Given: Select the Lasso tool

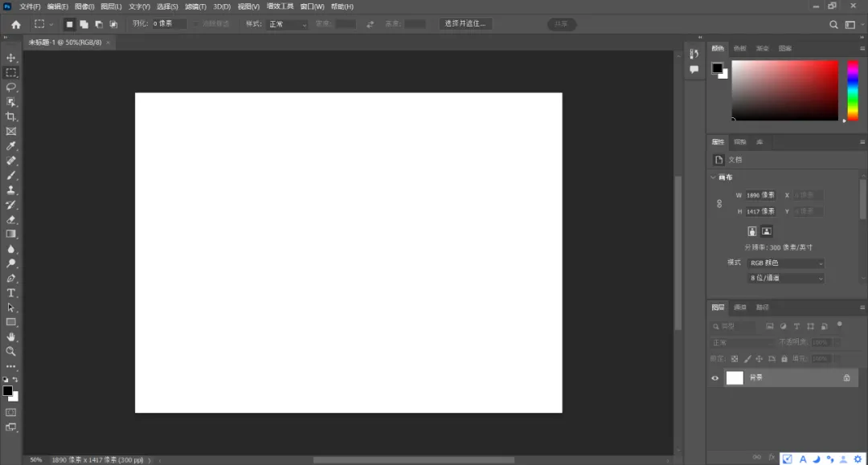Looking at the screenshot, I should coord(10,88).
